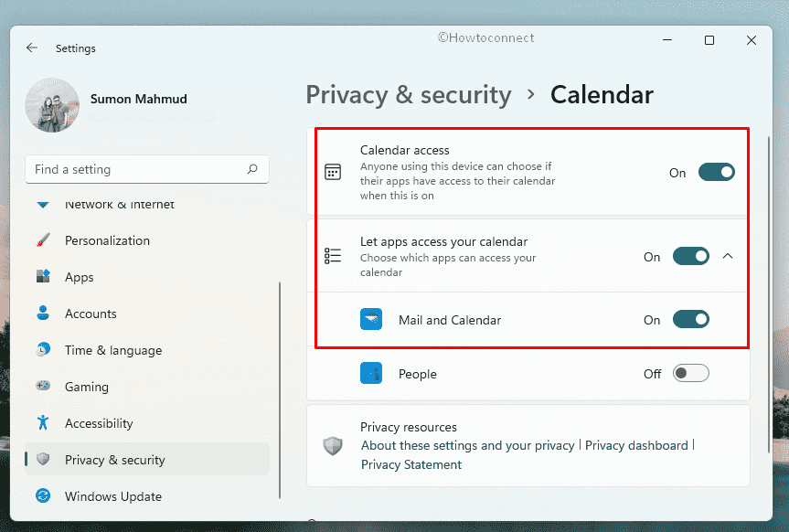Click the Privacy & security breadcrumb
789x532 pixels.
coord(408,94)
